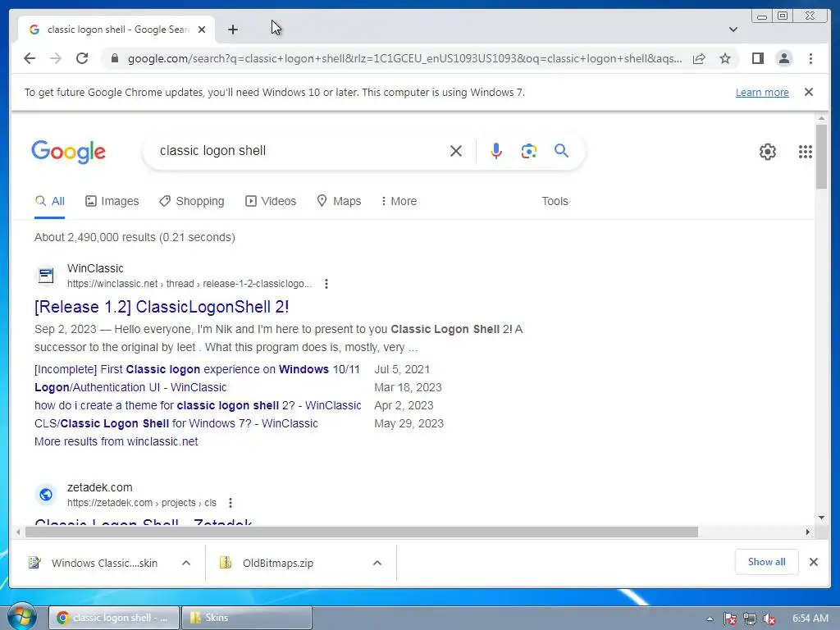840x630 pixels.
Task: Expand the Windows Classic skin download options
Action: 186,563
